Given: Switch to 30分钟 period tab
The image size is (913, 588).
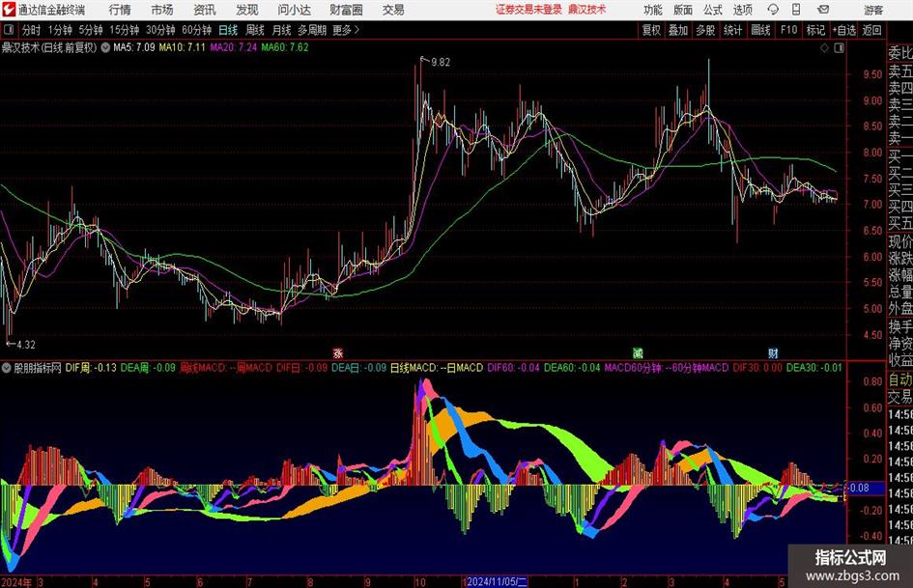Looking at the screenshot, I should (160, 30).
